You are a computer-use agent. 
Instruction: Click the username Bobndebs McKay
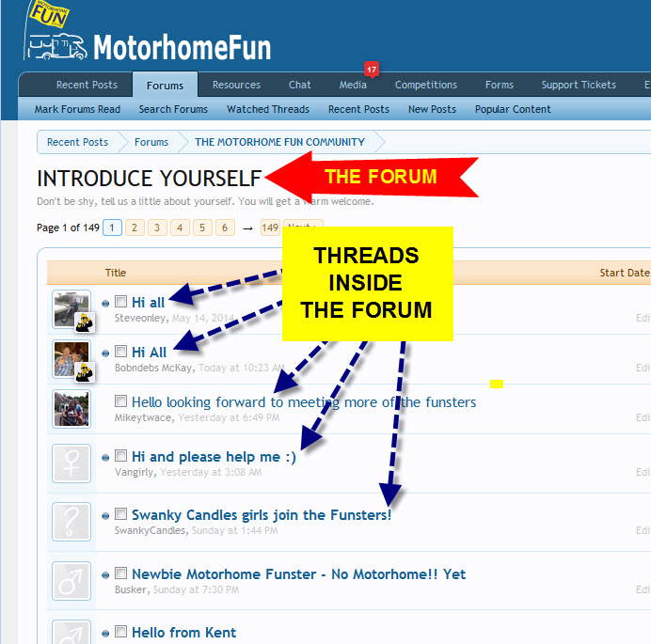coord(153,368)
